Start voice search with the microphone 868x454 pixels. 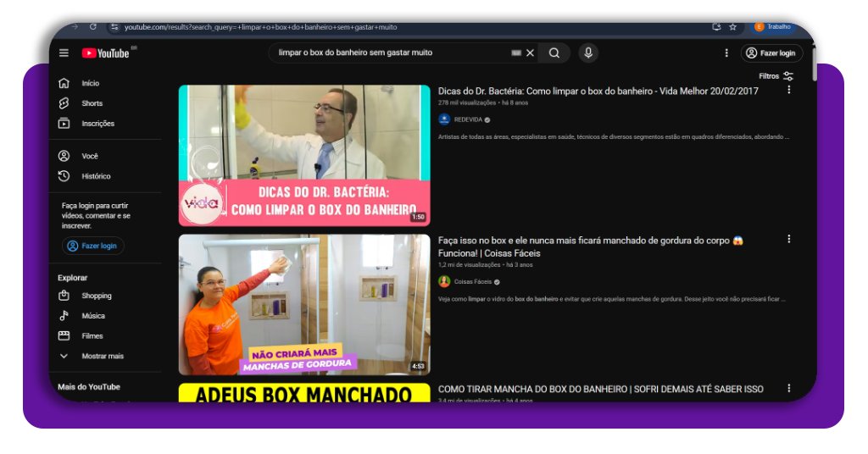588,53
